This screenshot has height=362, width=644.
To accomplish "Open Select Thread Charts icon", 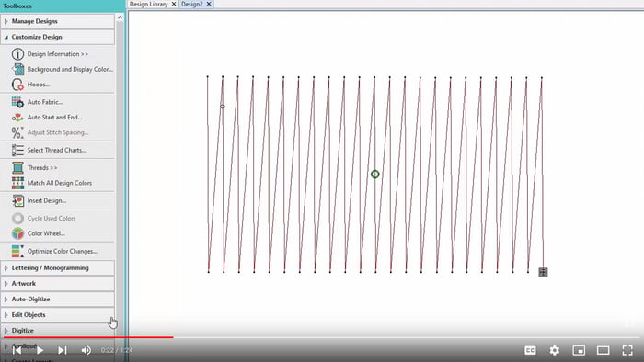I will pyautogui.click(x=17, y=150).
